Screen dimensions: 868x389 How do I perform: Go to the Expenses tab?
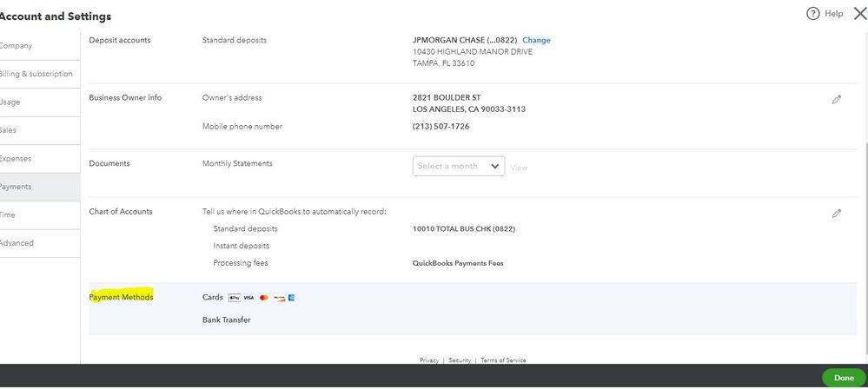click(40, 159)
